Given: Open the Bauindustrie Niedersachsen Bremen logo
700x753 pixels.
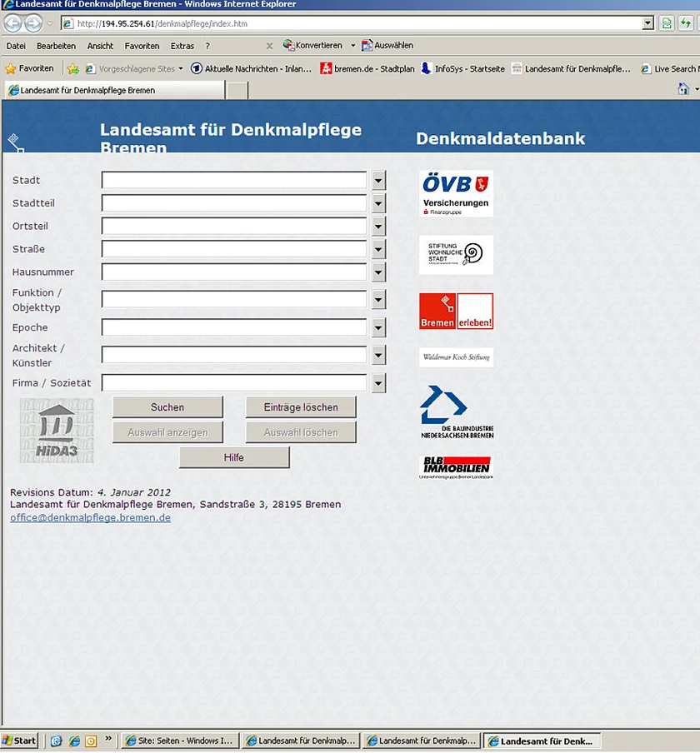Looking at the screenshot, I should 455,410.
